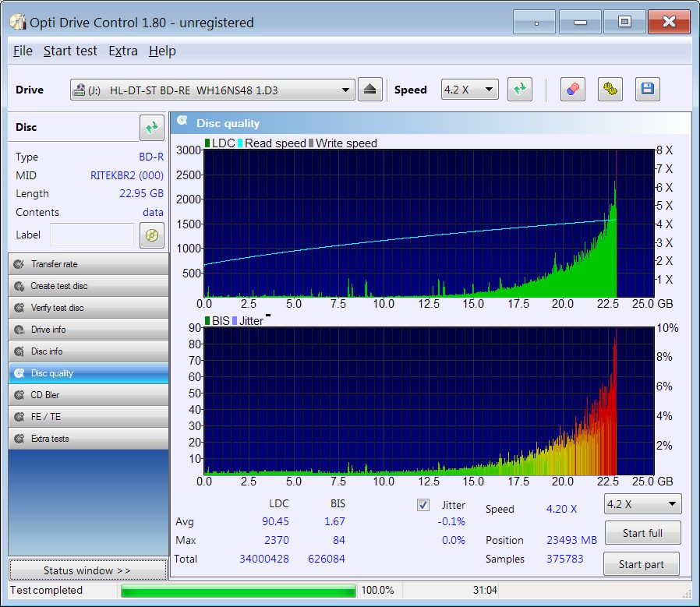Open the Help menu
700x607 pixels.
[162, 51]
